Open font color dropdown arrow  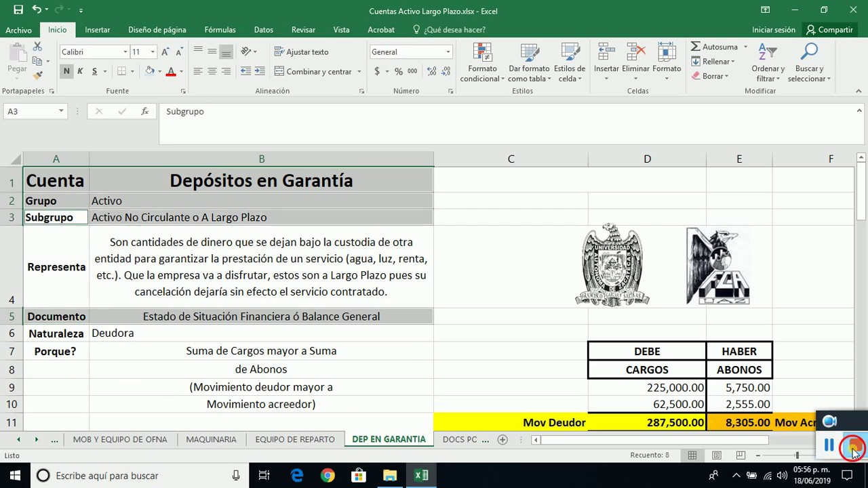click(x=181, y=71)
